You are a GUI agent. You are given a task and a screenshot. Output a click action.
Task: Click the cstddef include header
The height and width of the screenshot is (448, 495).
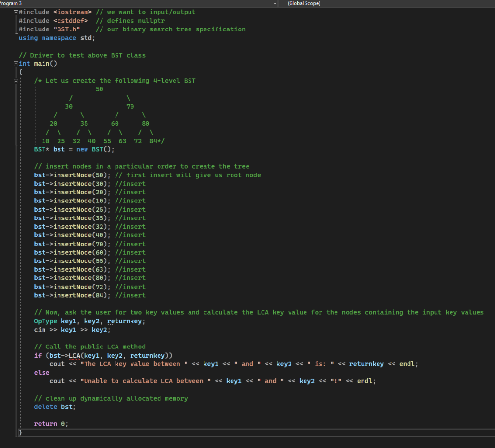tap(70, 21)
